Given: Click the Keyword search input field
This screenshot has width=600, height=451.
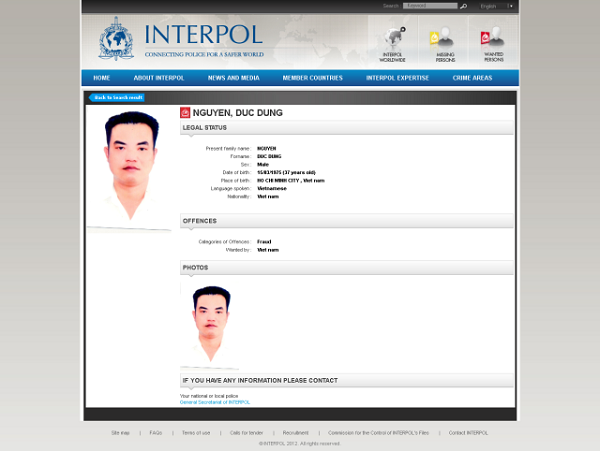Looking at the screenshot, I should click(430, 6).
